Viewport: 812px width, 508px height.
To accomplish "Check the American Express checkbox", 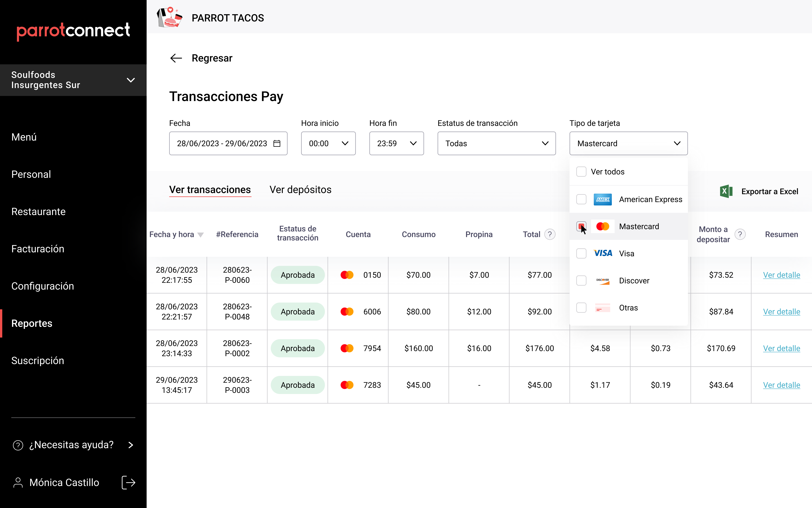I will tap(581, 199).
